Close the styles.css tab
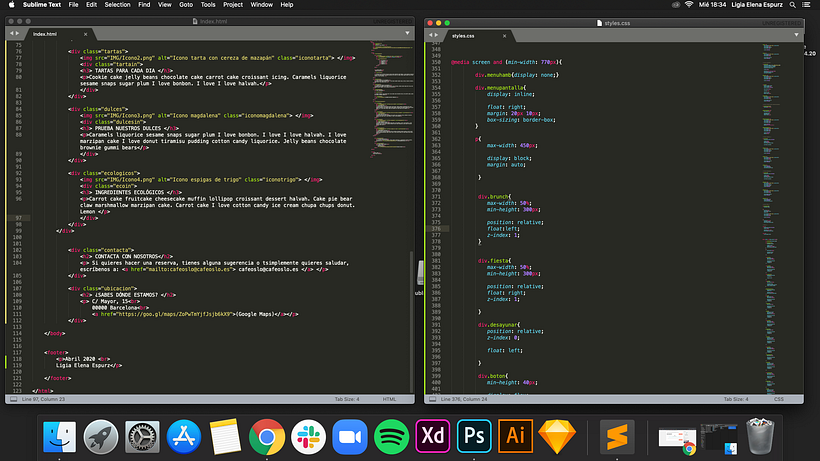820x461 pixels. pos(505,36)
